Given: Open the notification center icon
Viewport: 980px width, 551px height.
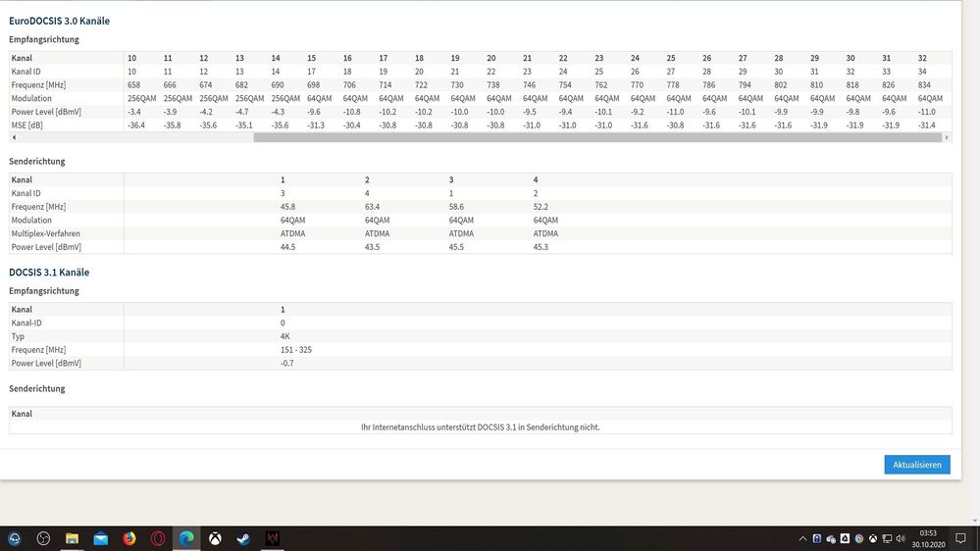Looking at the screenshot, I should [x=960, y=538].
